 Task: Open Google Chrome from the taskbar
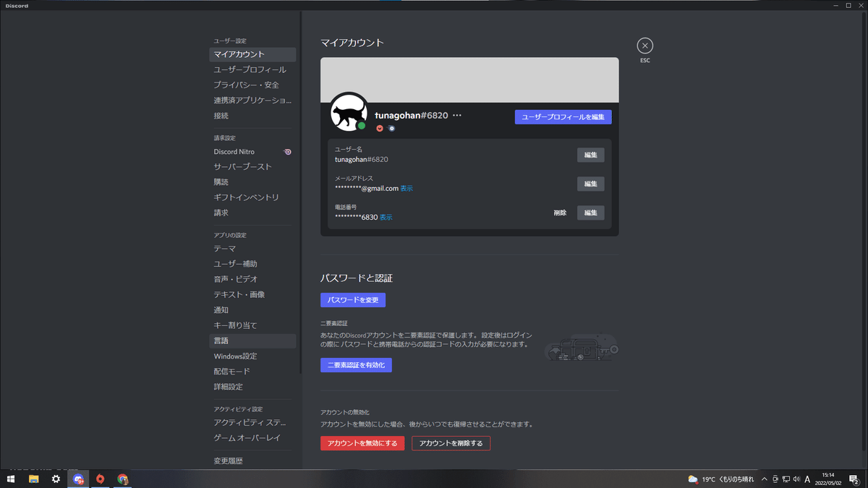coord(123,479)
